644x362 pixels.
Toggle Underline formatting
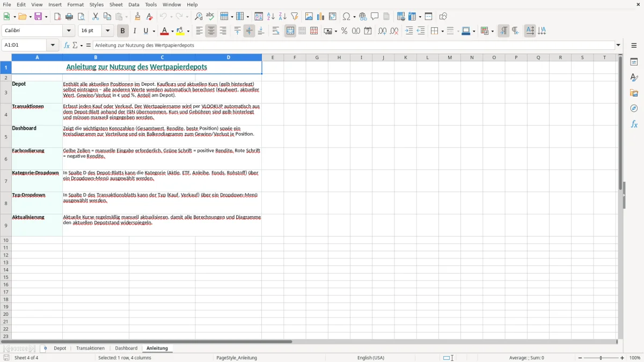tap(145, 31)
